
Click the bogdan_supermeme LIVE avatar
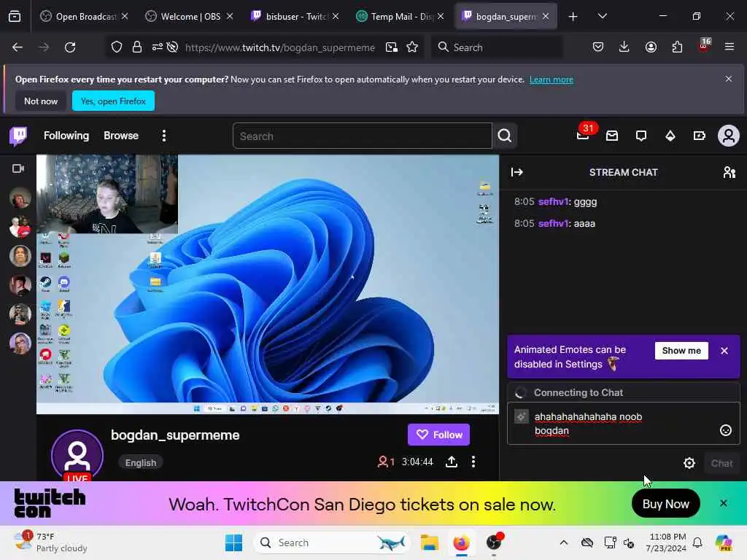tap(77, 456)
